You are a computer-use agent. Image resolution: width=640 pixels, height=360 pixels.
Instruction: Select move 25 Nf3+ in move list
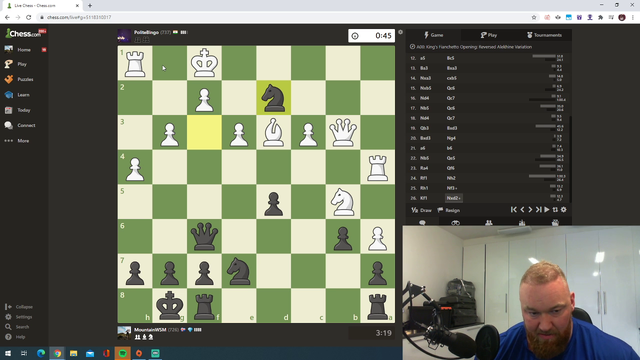click(x=452, y=188)
